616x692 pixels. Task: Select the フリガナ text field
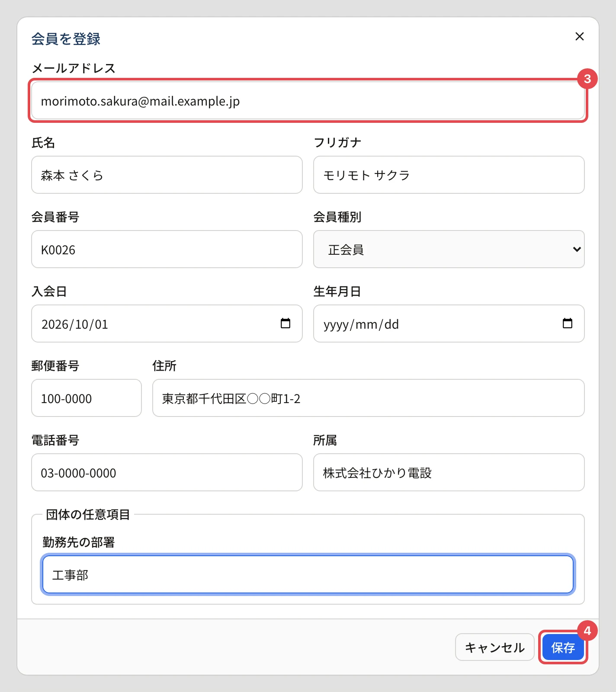(449, 175)
